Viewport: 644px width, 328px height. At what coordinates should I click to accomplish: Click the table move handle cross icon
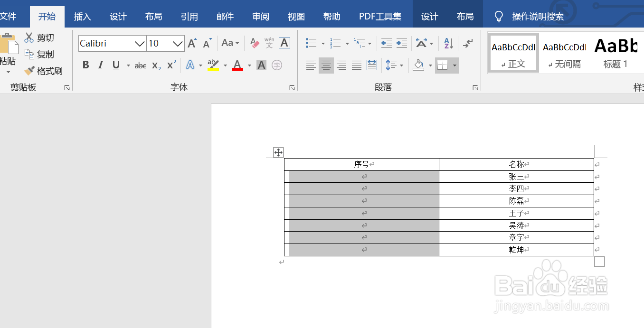coord(278,152)
